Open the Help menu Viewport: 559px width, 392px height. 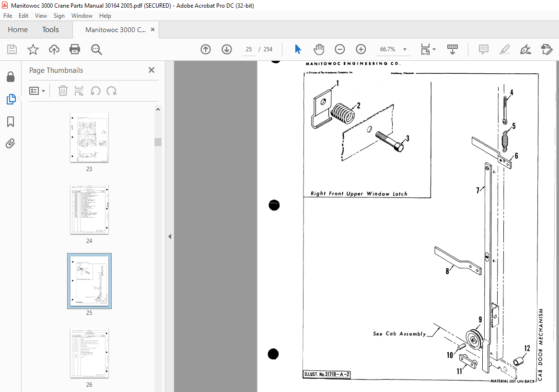pyautogui.click(x=105, y=16)
